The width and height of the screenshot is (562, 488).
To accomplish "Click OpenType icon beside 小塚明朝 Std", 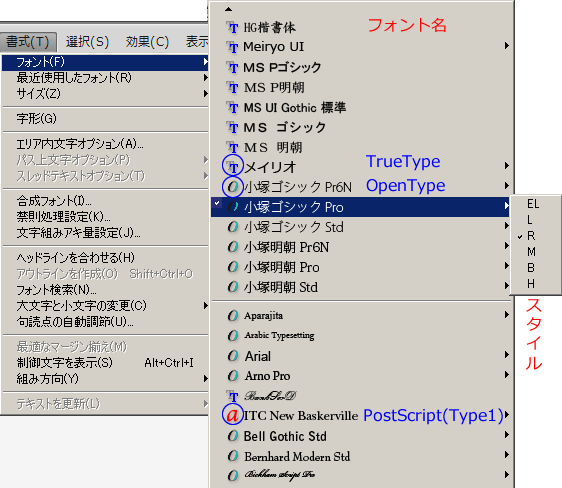I will coord(233,287).
